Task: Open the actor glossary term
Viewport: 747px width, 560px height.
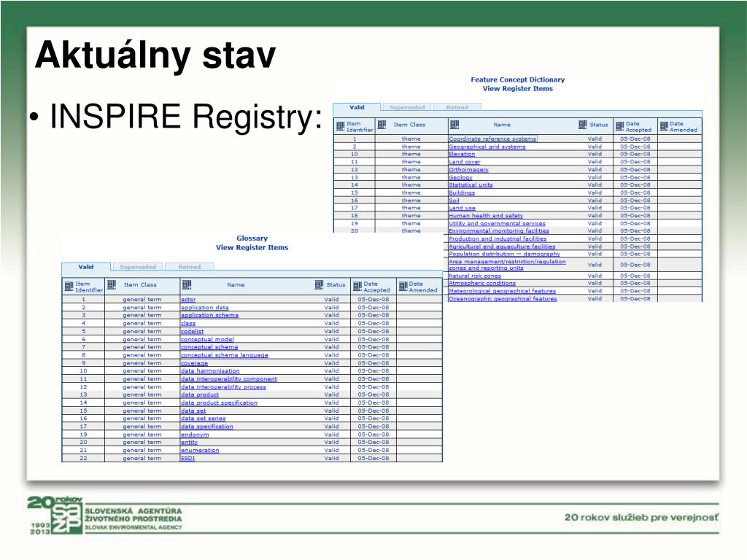Action: [188, 300]
